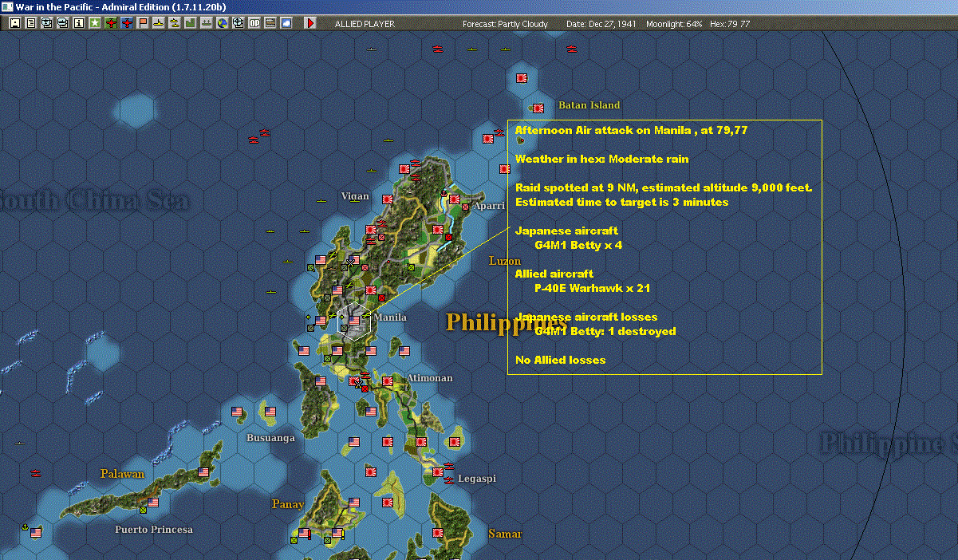Click 'P-40E Warhawk x 21' report line
Image resolution: width=958 pixels, height=560 pixels.
[592, 288]
